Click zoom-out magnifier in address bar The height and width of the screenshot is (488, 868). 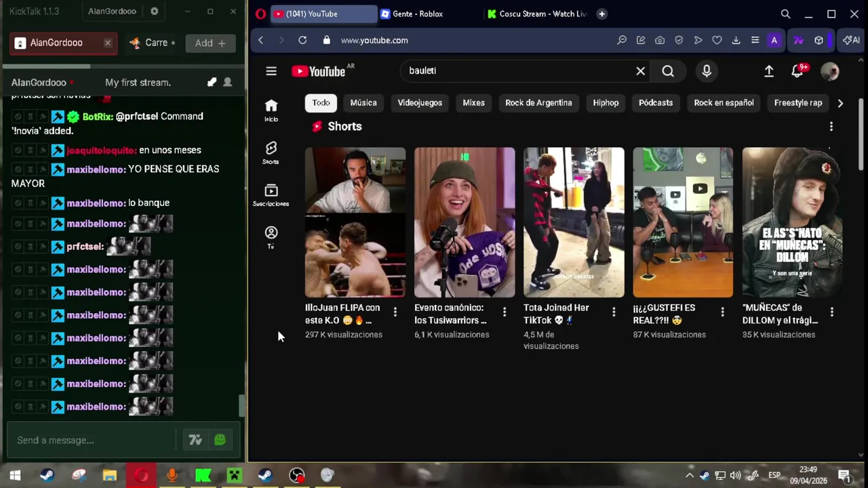click(x=622, y=40)
